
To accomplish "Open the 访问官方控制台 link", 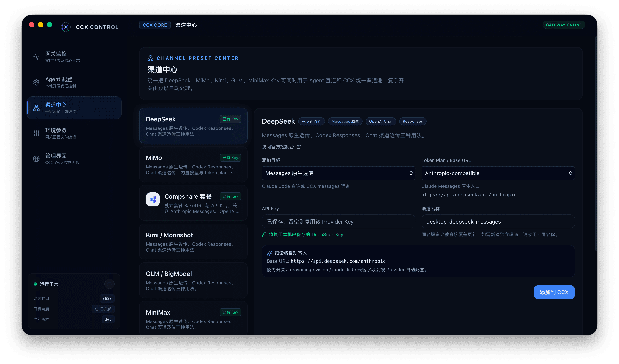I will click(281, 147).
